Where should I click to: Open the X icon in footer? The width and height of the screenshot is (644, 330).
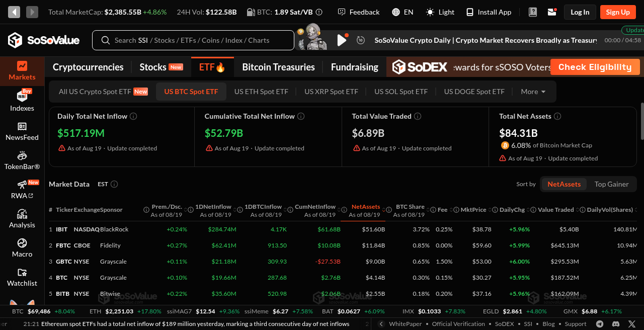tap(632, 324)
